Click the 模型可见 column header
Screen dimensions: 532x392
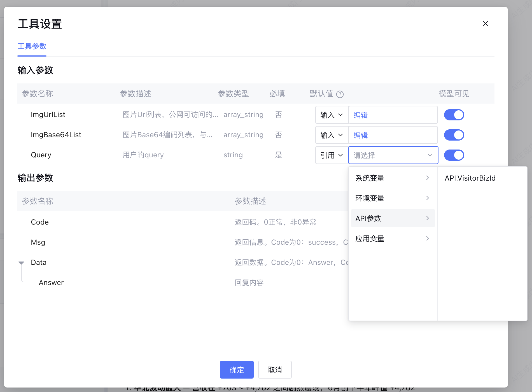pos(454,94)
